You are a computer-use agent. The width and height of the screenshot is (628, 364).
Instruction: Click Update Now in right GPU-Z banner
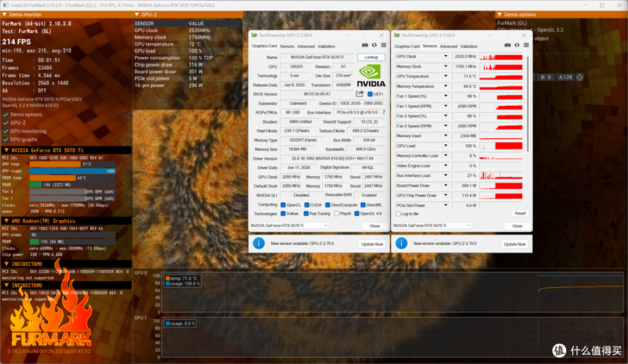tap(515, 244)
